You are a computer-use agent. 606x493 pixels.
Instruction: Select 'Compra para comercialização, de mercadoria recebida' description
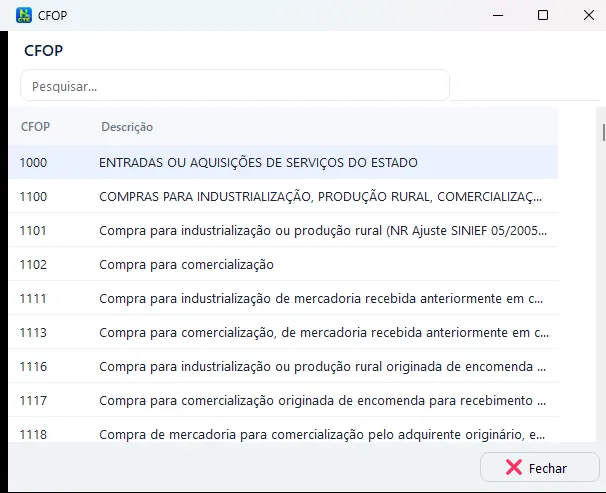pyautogui.click(x=324, y=332)
